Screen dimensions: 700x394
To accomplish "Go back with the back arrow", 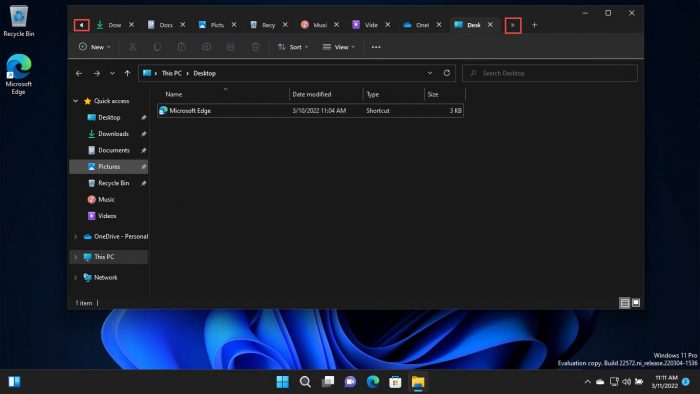I will point(79,73).
